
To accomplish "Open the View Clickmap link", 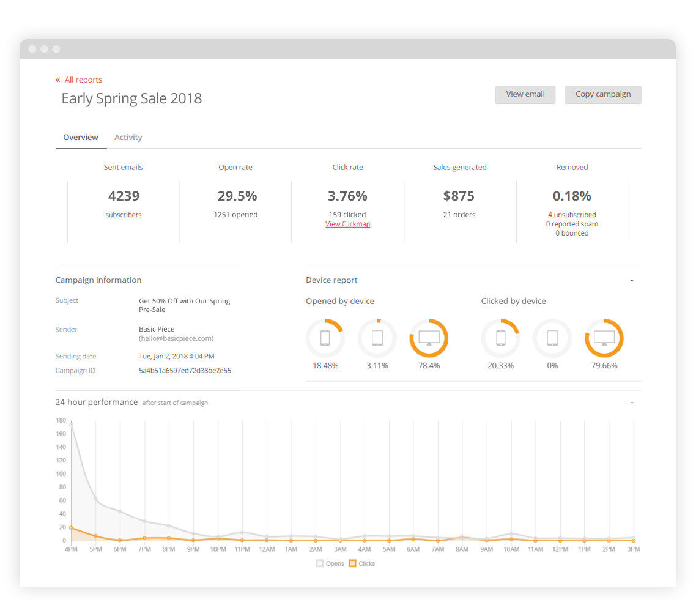I will coord(347,224).
